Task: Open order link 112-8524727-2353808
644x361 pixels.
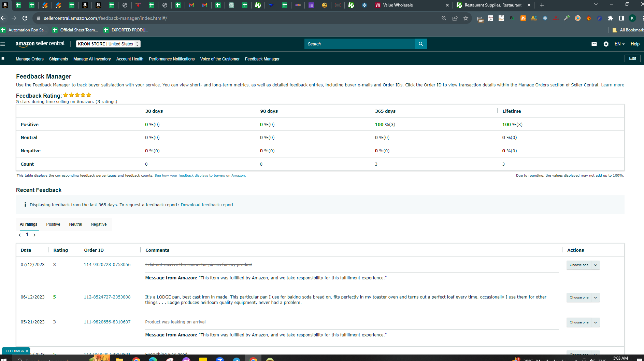Action: pos(107,297)
